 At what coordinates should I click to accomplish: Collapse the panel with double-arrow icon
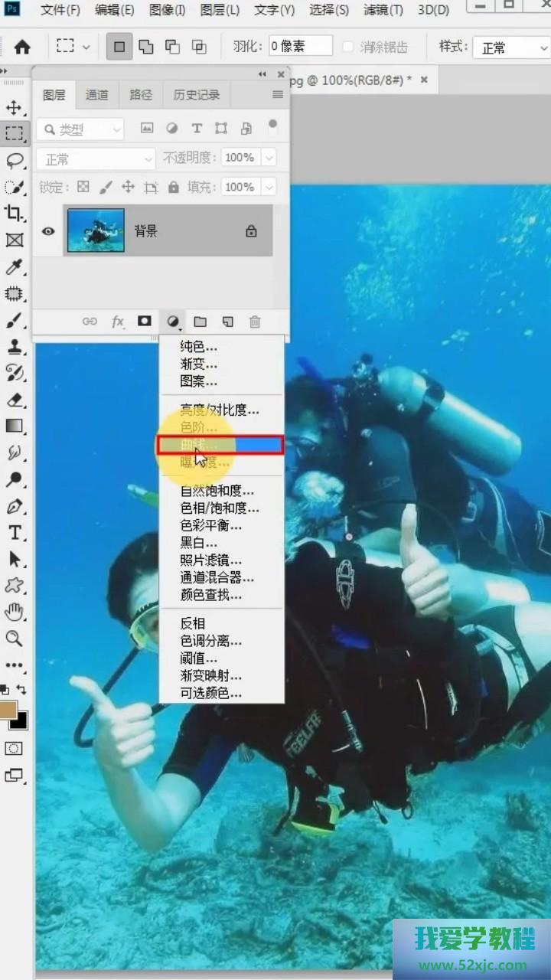(x=262, y=74)
